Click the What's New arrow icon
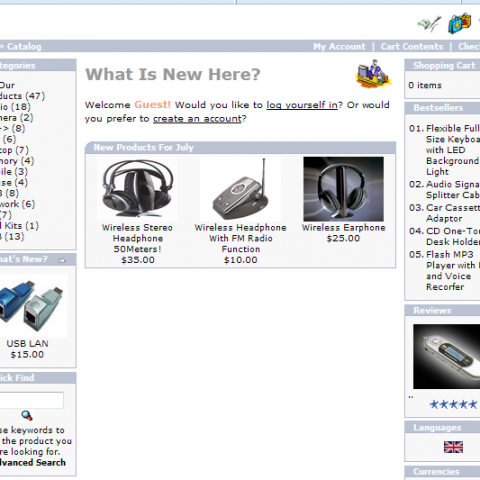Viewport: 480px width, 480px height. pyautogui.click(x=62, y=261)
